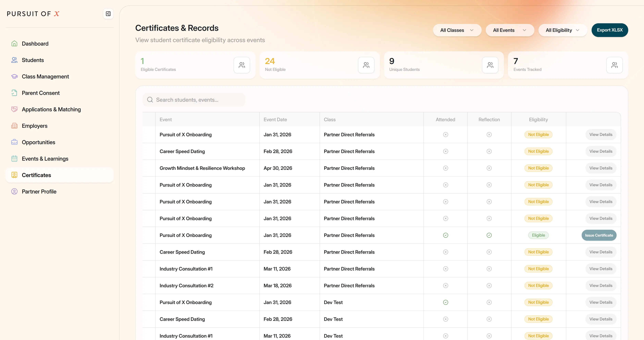Click the Applications & Matching handshake icon

[x=15, y=109]
